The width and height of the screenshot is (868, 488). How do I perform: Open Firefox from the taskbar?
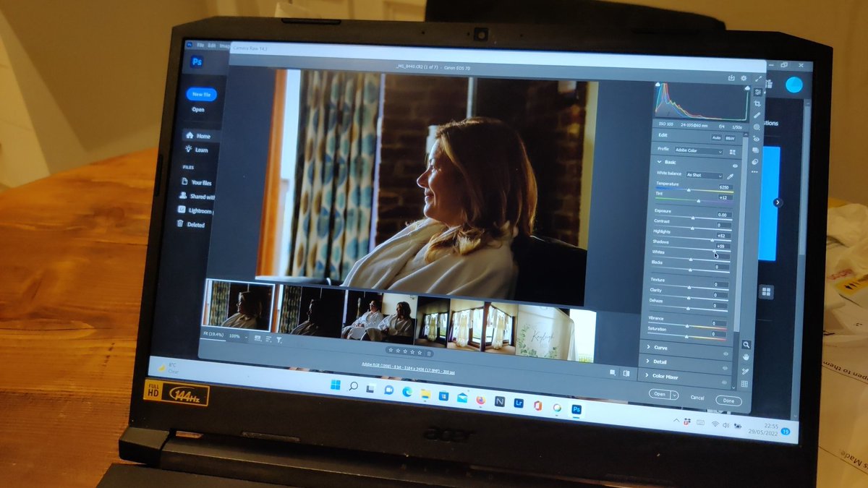point(480,400)
